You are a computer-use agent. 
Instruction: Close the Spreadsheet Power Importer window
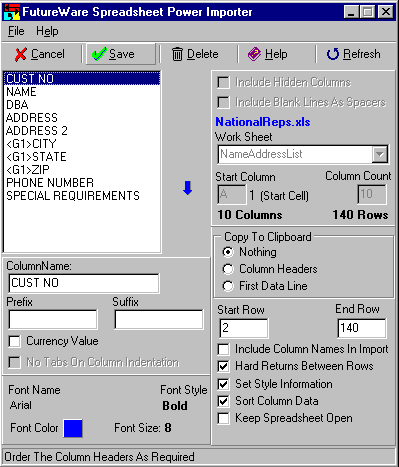(x=386, y=12)
